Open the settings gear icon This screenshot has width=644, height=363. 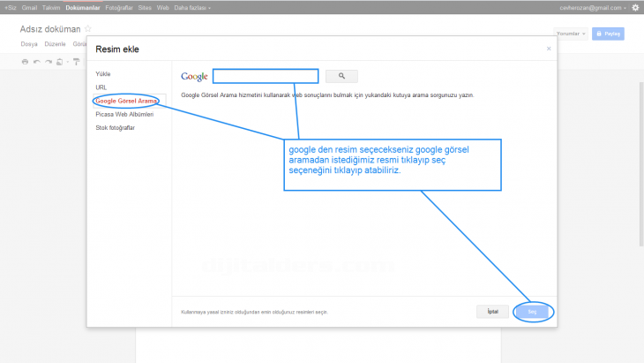pos(636,7)
